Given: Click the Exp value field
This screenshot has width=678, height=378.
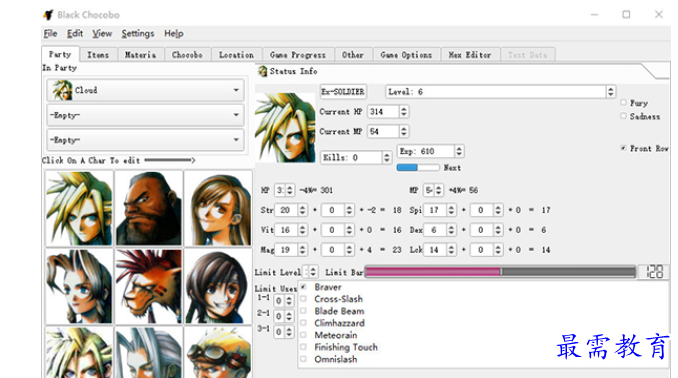Looking at the screenshot, I should (x=426, y=151).
